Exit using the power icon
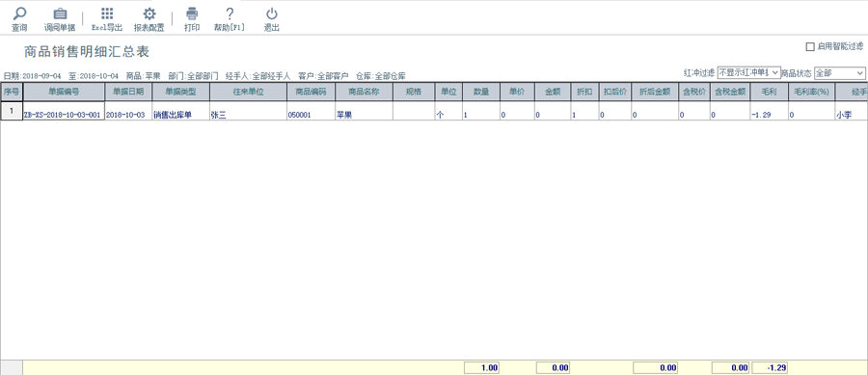Screen dimensions: 868x375 click(271, 13)
